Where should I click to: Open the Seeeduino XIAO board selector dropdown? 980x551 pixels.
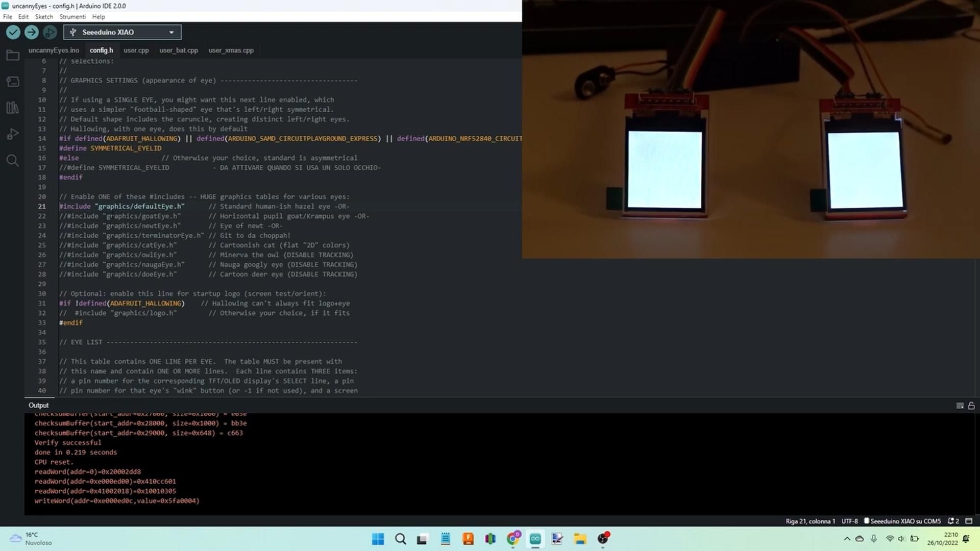(122, 32)
